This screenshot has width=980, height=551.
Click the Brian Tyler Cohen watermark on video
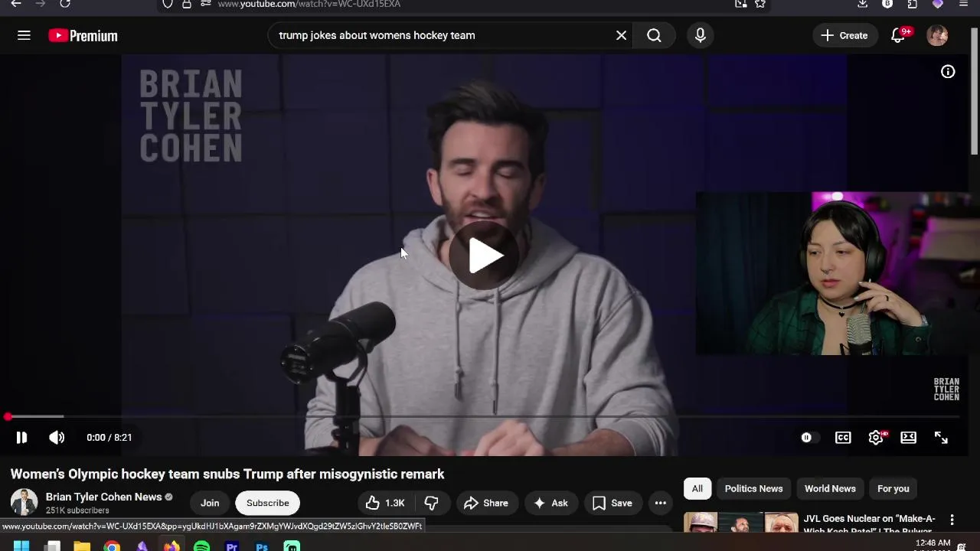click(x=946, y=389)
